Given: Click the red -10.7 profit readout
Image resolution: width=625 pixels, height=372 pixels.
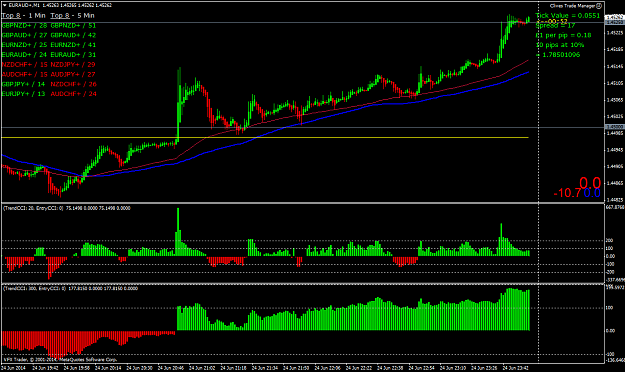Looking at the screenshot, I should 568,193.
